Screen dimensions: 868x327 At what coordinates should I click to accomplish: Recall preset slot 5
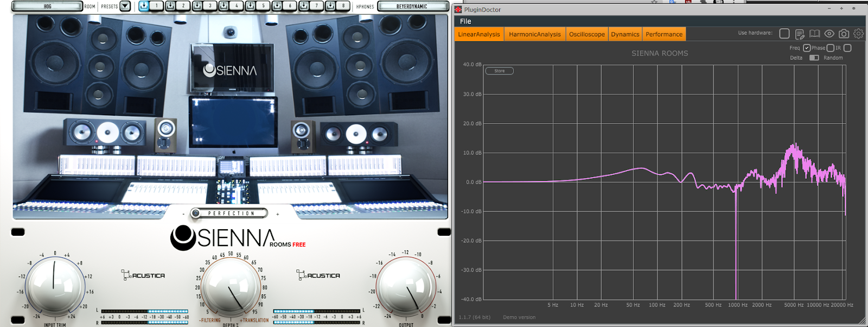[263, 6]
